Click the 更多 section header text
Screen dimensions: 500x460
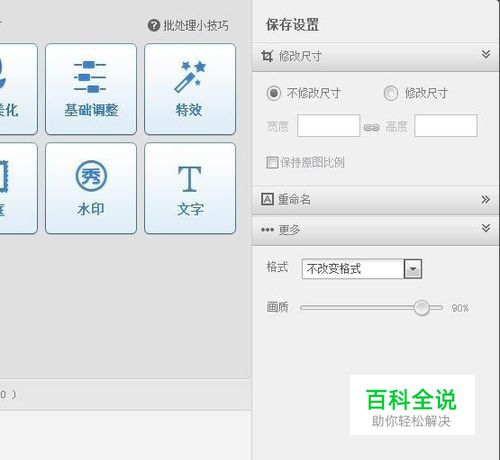(x=290, y=230)
